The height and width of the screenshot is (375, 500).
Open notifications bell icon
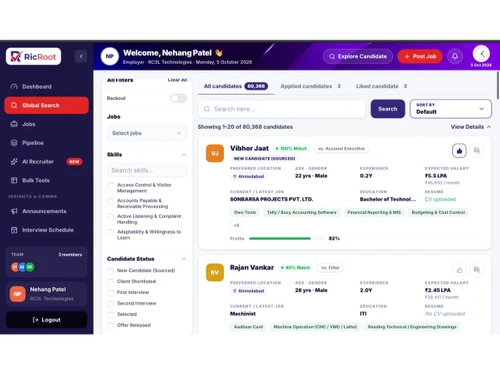point(455,56)
